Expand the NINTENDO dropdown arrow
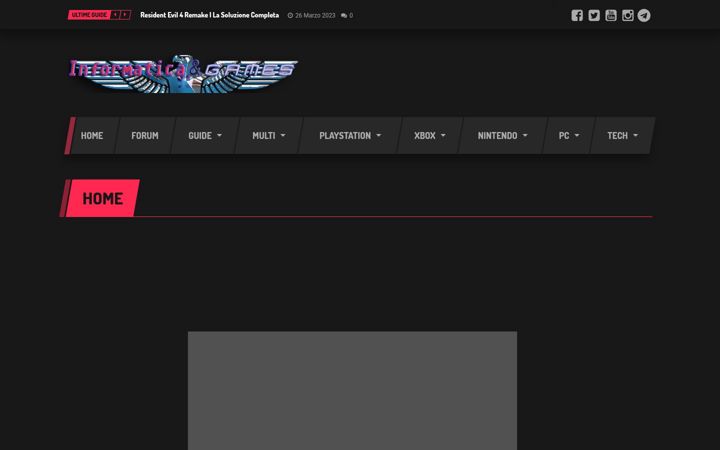Image resolution: width=720 pixels, height=450 pixels. point(525,135)
